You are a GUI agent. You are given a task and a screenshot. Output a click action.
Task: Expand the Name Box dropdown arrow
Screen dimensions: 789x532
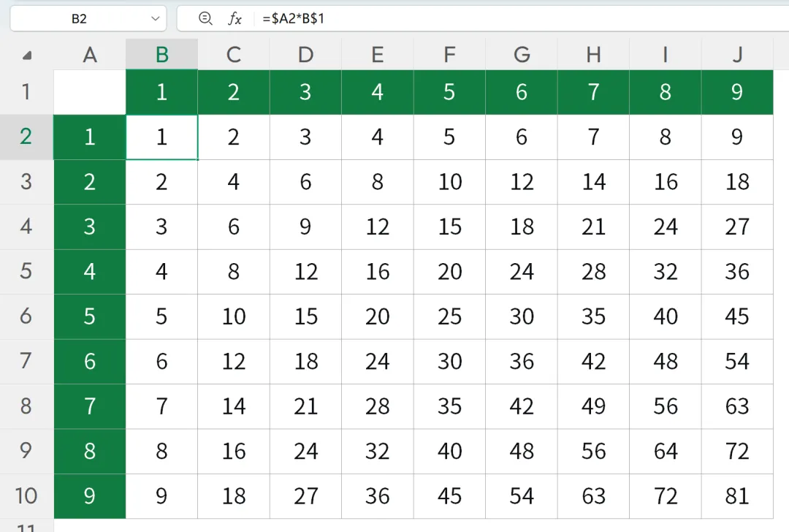(155, 18)
